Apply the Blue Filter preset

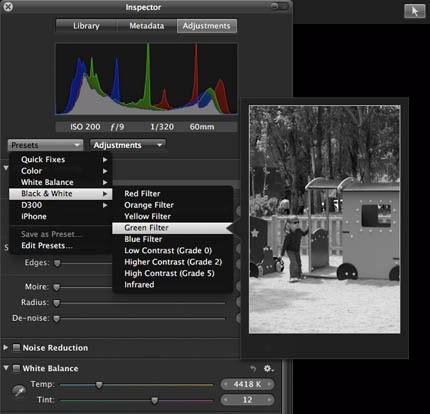(x=172, y=239)
